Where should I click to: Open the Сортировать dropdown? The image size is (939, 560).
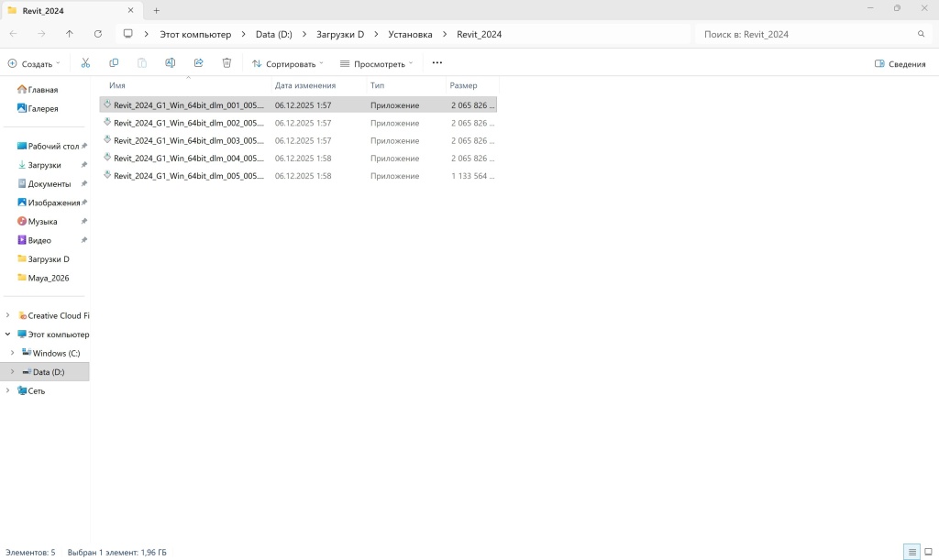pos(287,63)
